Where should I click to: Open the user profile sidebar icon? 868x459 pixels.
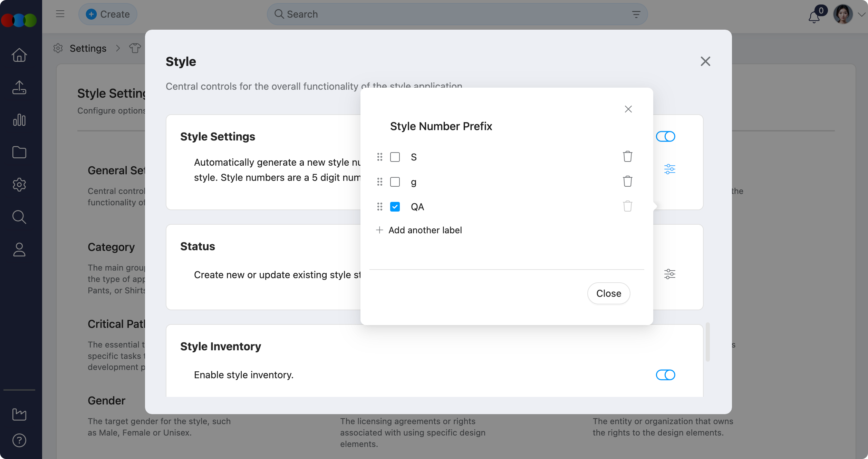(x=19, y=250)
